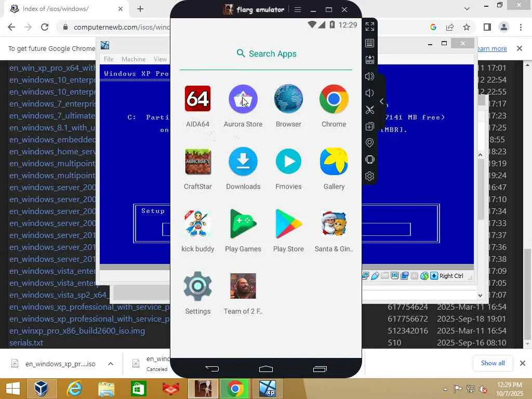Screen dimensions: 532x399
Task: Open CraftStar app
Action: [x=197, y=162]
